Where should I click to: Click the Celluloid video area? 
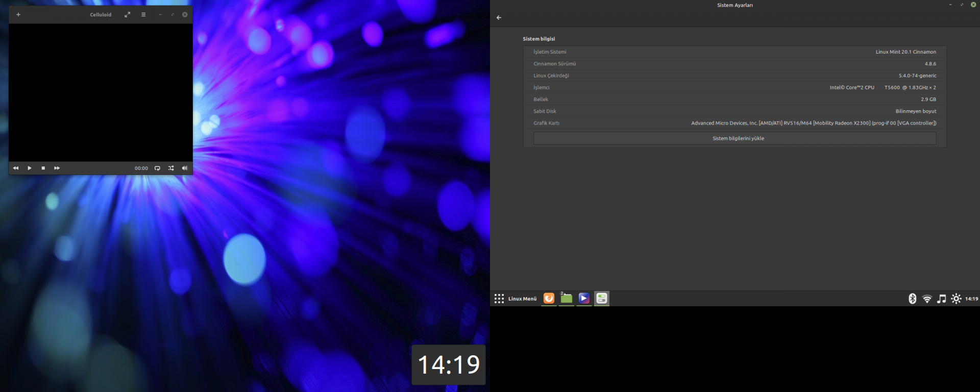[x=101, y=92]
